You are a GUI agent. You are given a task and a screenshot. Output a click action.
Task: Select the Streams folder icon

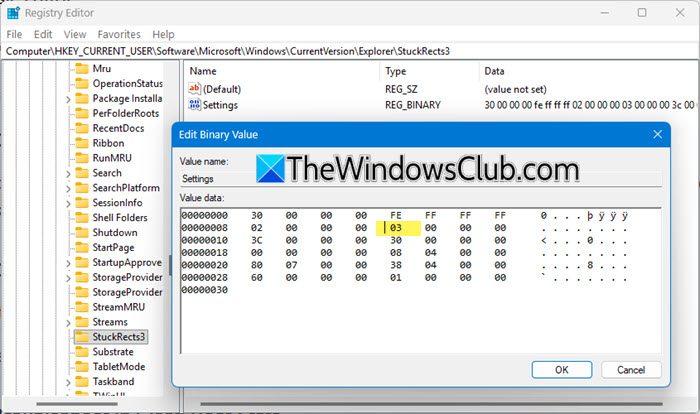point(82,322)
